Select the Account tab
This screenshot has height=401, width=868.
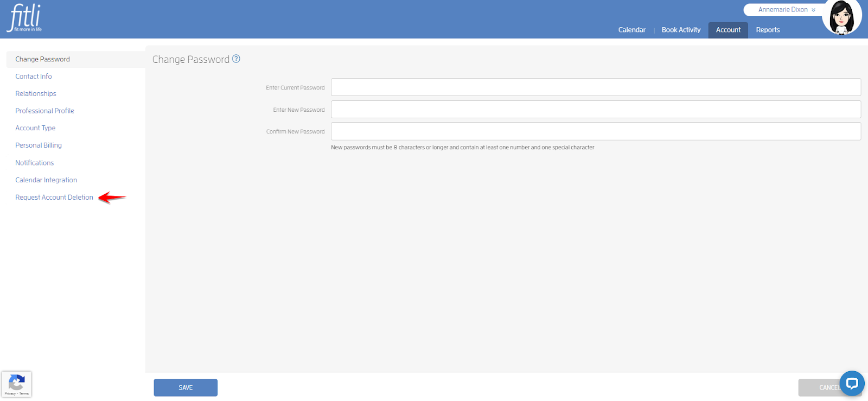[728, 30]
